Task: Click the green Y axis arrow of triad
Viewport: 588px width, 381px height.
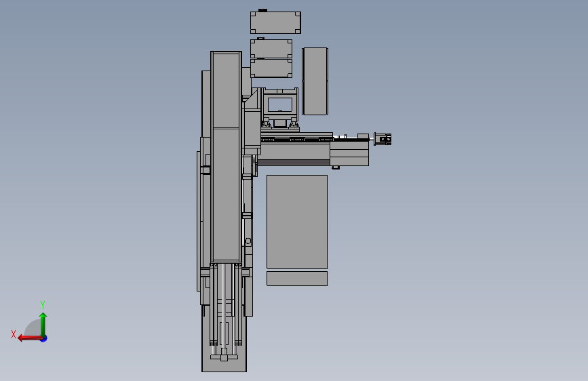Action: coord(43,324)
